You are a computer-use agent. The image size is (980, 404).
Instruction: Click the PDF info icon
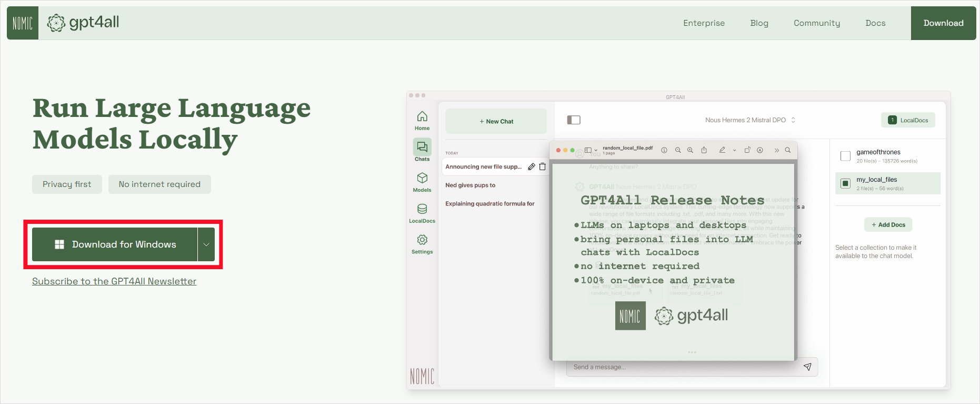(664, 150)
